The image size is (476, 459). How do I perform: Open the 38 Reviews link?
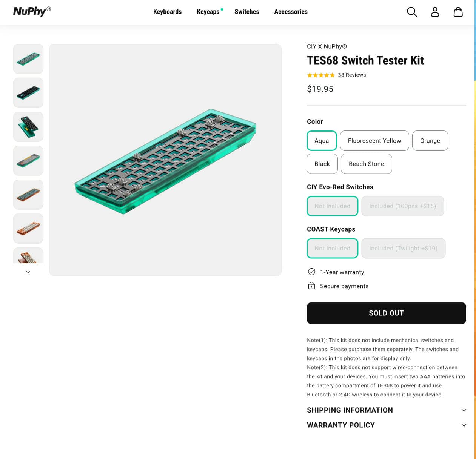pos(352,75)
